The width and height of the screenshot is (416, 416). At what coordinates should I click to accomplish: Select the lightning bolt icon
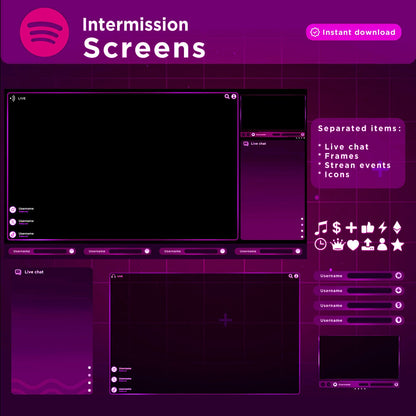pos(383,228)
